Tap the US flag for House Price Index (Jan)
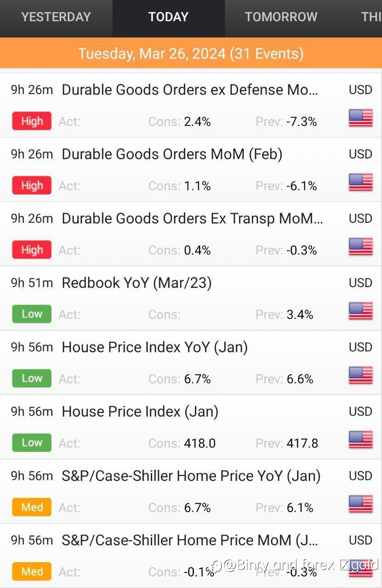Image resolution: width=382 pixels, height=588 pixels. click(x=360, y=440)
